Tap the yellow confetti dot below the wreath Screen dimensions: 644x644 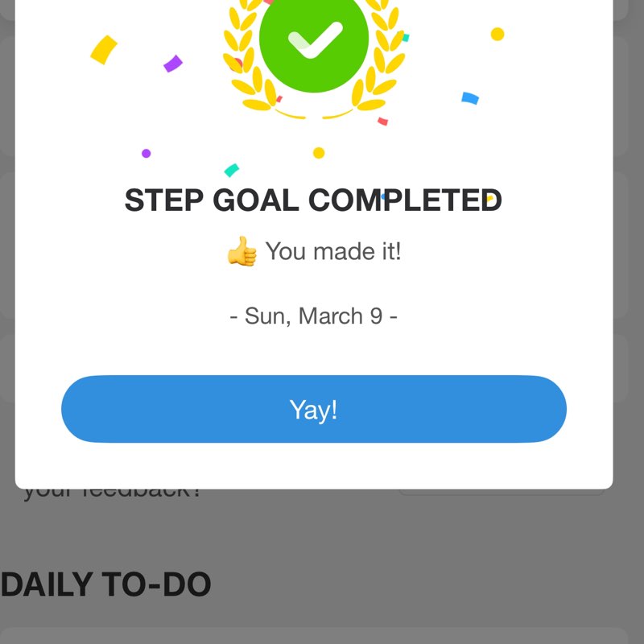coord(319,153)
